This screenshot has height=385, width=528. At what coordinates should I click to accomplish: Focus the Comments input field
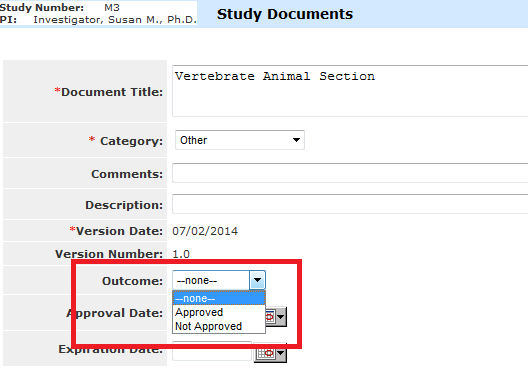(350, 173)
